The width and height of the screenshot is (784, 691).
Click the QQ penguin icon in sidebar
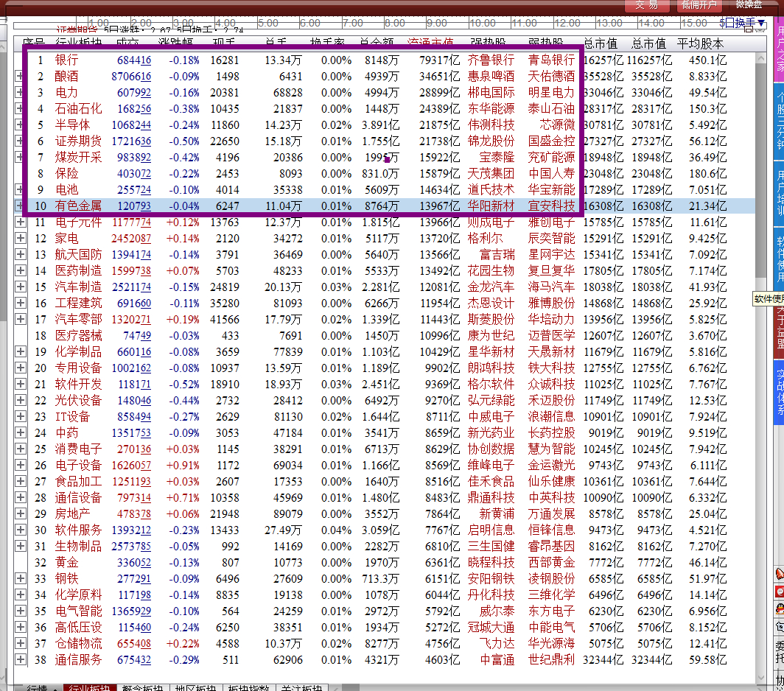780,609
